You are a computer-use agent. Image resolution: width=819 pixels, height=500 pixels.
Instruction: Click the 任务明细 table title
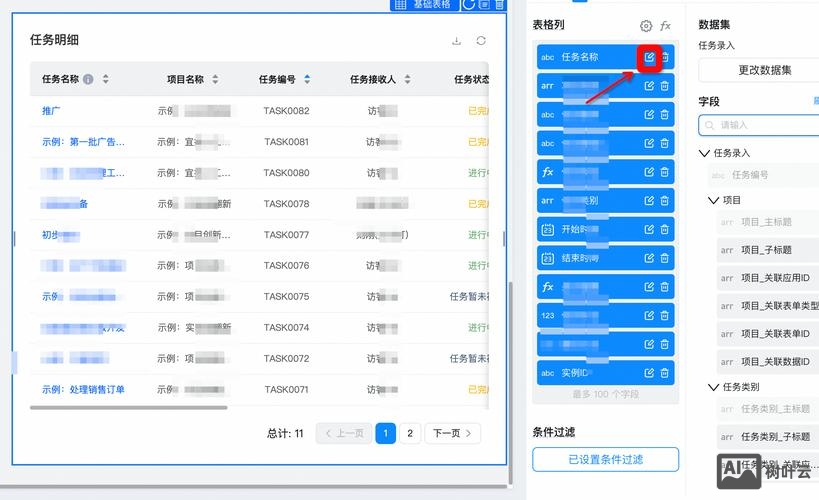click(54, 40)
